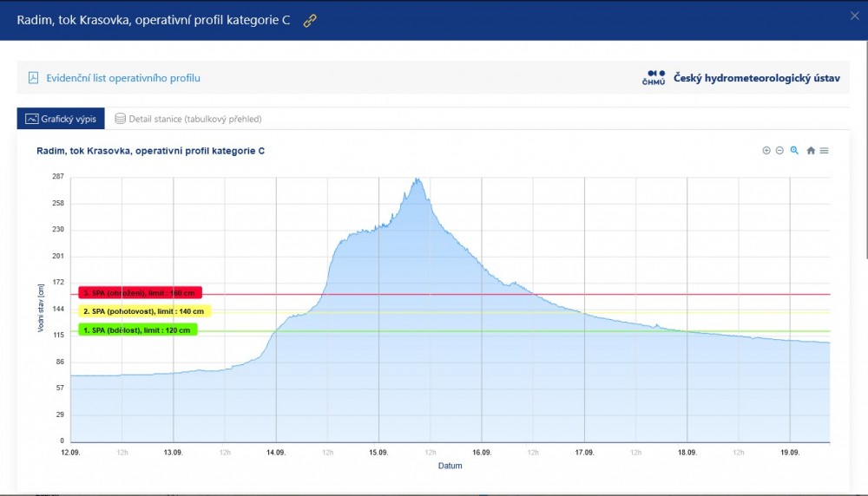Activate the selection zoom magnifier tool
868x496 pixels.
(794, 151)
